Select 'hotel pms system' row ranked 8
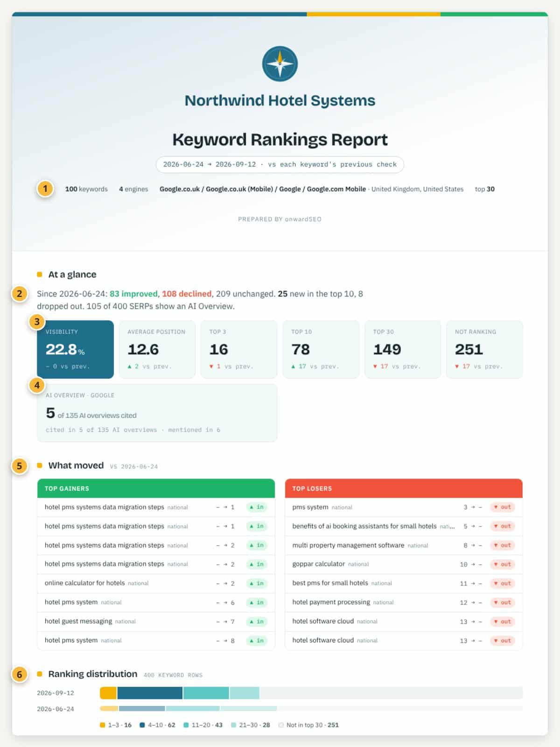This screenshot has height=747, width=560. point(156,641)
